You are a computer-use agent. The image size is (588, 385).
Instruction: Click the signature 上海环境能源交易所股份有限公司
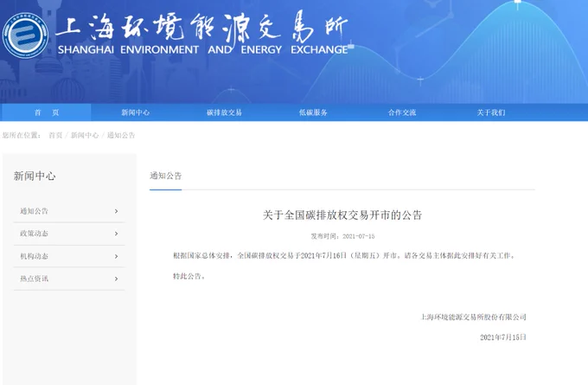coord(474,317)
